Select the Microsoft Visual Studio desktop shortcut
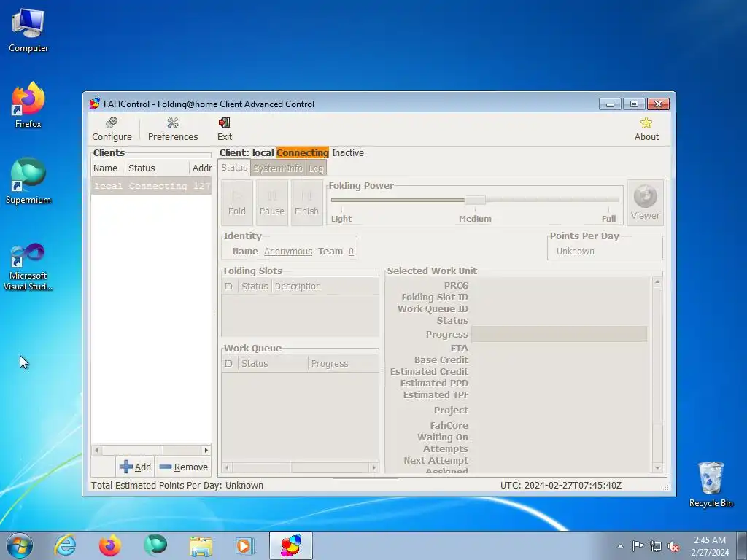747x560 pixels. point(28,267)
